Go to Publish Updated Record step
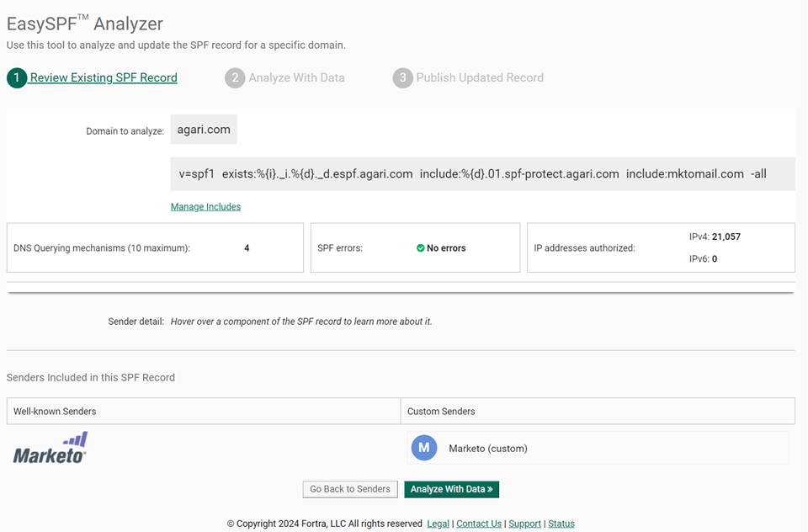Viewport: 808px width, 532px height. click(x=480, y=78)
